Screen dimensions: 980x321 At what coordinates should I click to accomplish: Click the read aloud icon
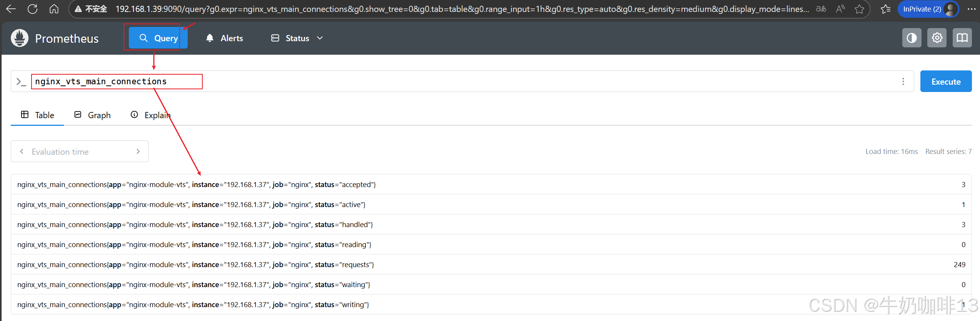840,9
